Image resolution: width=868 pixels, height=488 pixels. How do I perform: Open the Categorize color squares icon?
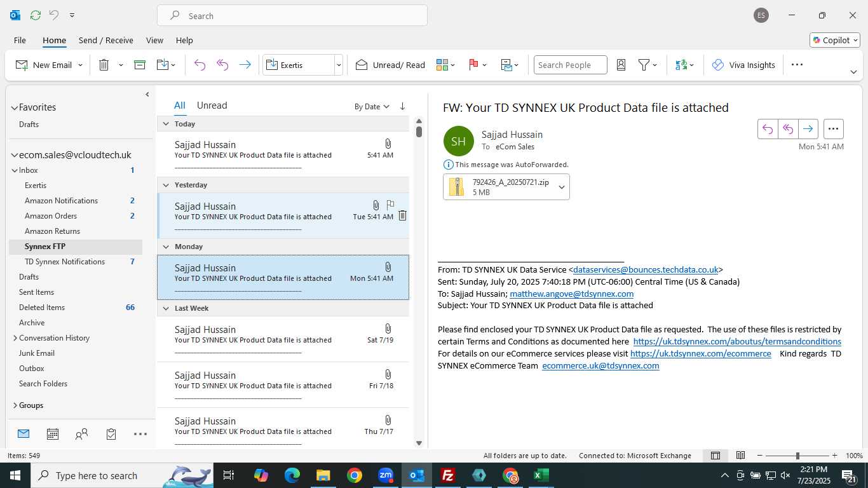pos(442,65)
